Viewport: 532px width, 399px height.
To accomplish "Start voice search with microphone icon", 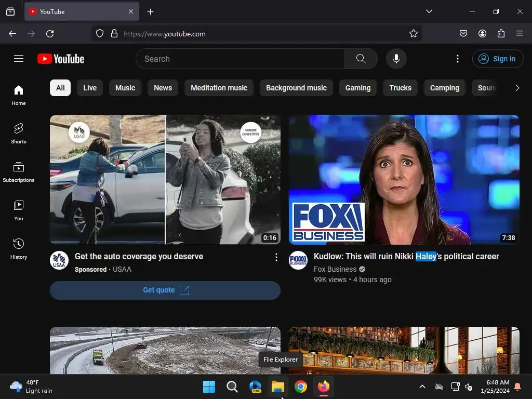I will [396, 59].
